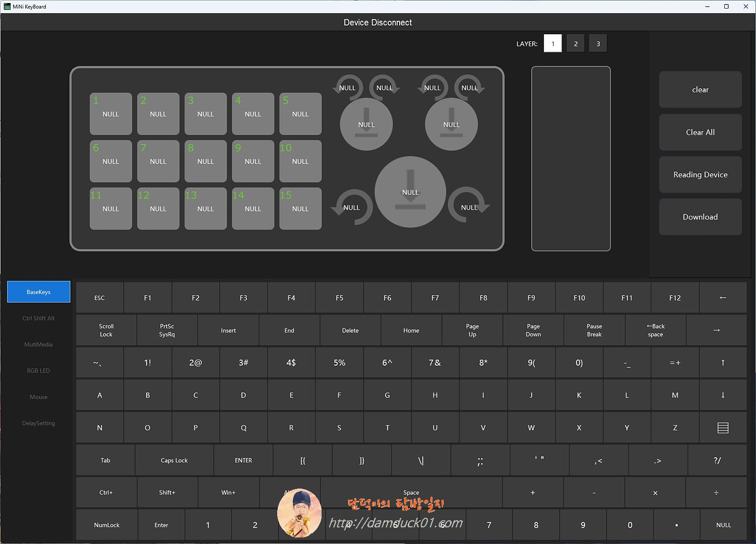
Task: Switch to LAYER 2
Action: click(575, 43)
